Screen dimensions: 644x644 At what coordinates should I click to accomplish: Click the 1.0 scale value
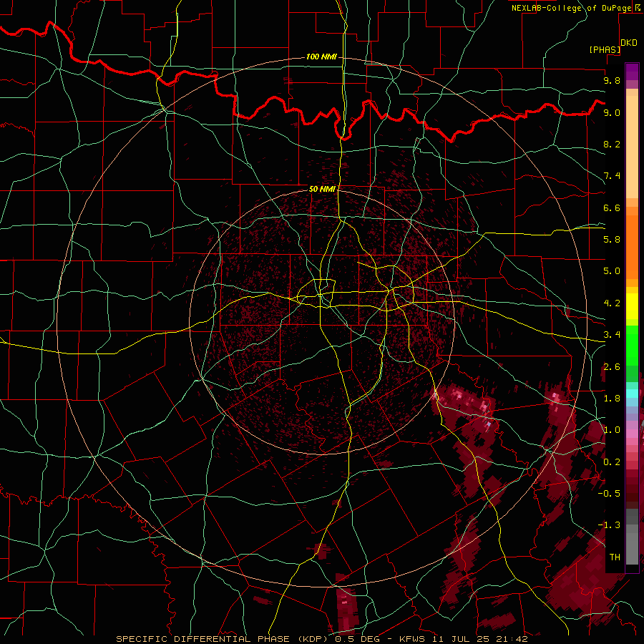[612, 430]
